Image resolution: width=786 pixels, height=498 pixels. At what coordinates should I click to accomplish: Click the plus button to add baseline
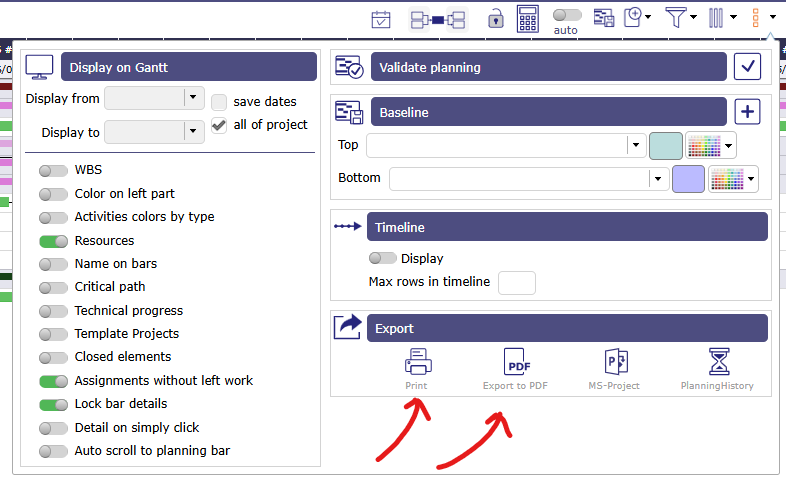click(x=747, y=112)
